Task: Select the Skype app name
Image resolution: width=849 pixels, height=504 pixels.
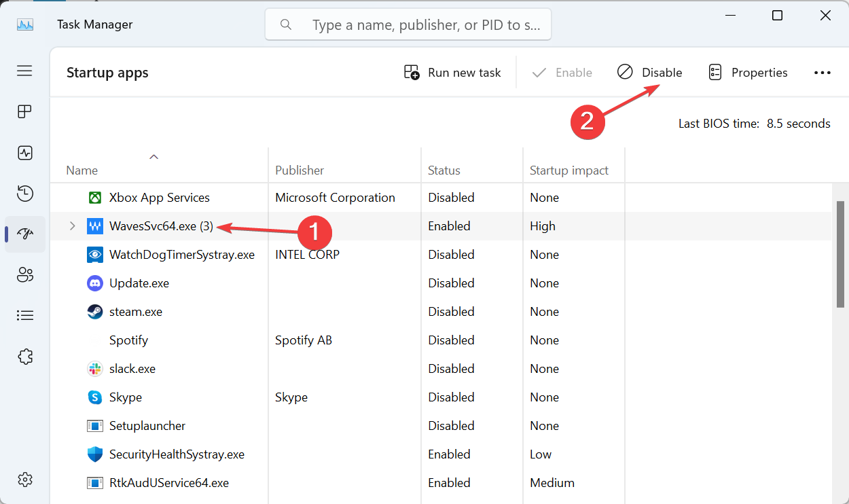Action: [x=126, y=397]
